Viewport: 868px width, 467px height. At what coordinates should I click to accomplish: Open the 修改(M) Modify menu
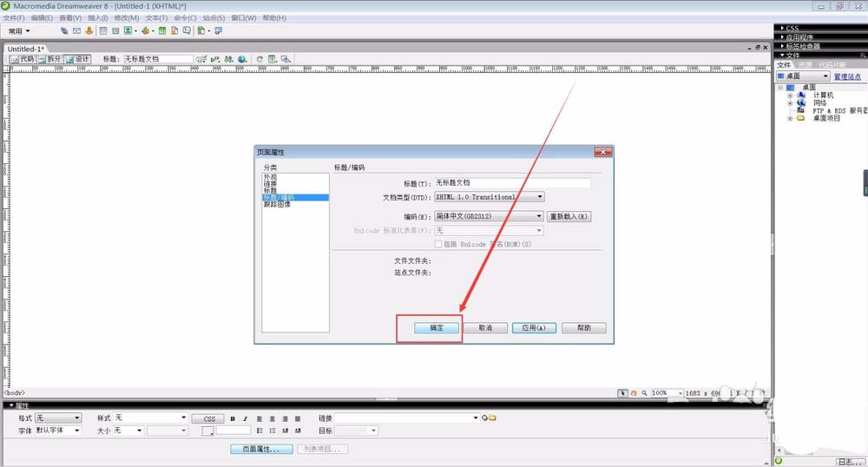click(126, 17)
